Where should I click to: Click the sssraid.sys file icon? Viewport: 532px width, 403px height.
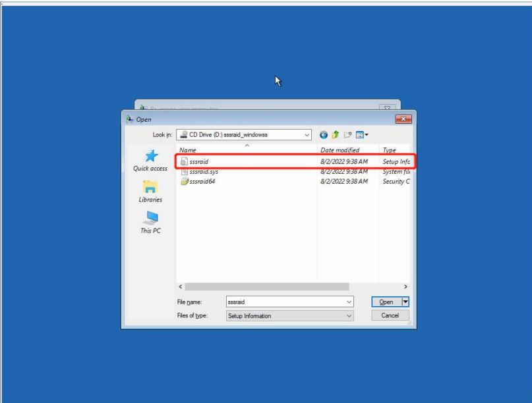point(184,171)
